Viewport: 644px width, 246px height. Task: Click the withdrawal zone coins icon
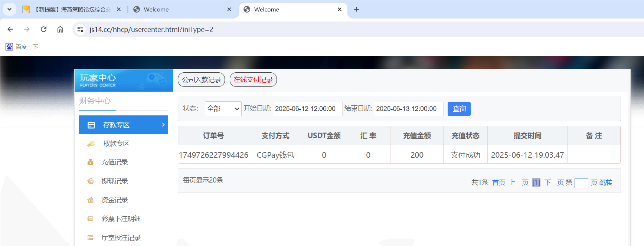click(x=91, y=144)
